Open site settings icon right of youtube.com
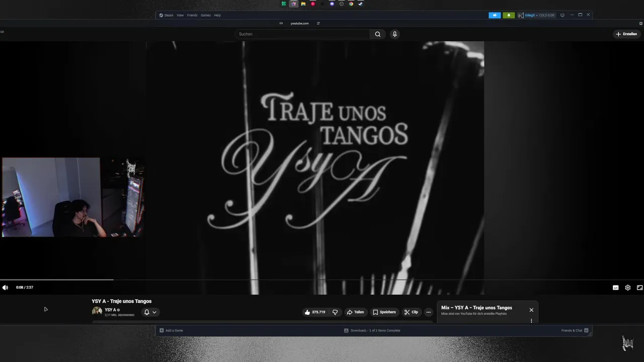Image resolution: width=644 pixels, height=362 pixels. [x=318, y=23]
